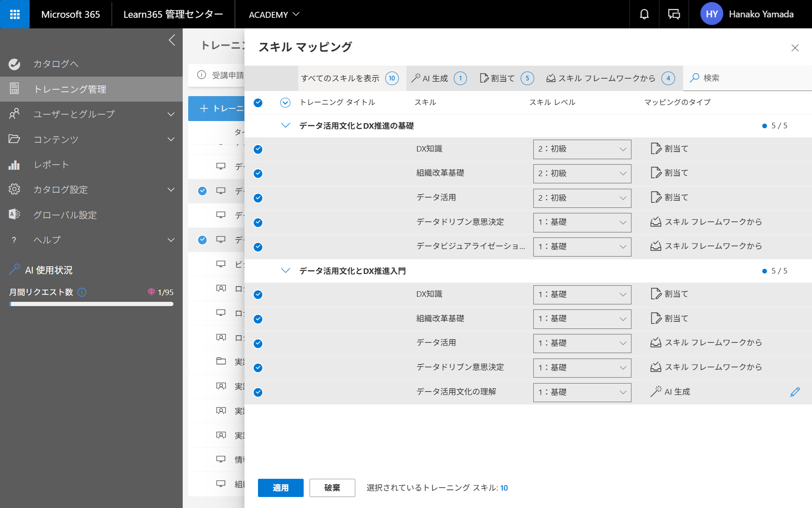Click the HY user avatar

(711, 14)
